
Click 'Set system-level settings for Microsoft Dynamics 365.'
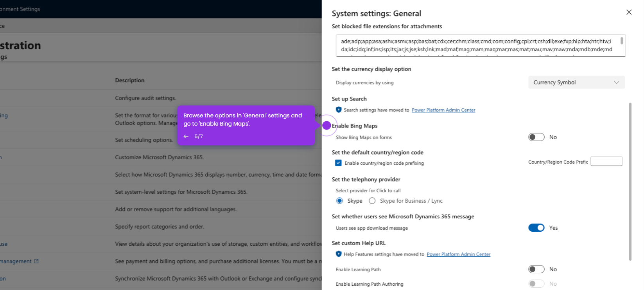click(x=181, y=192)
